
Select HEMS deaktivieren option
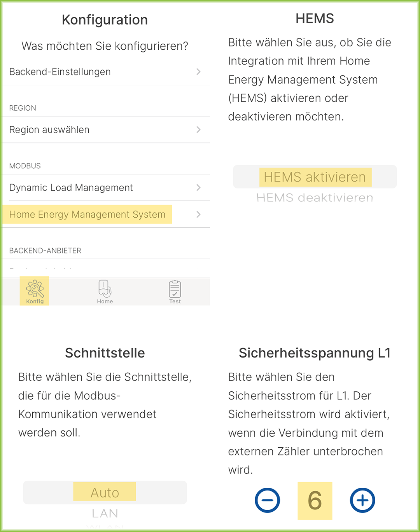point(315,198)
